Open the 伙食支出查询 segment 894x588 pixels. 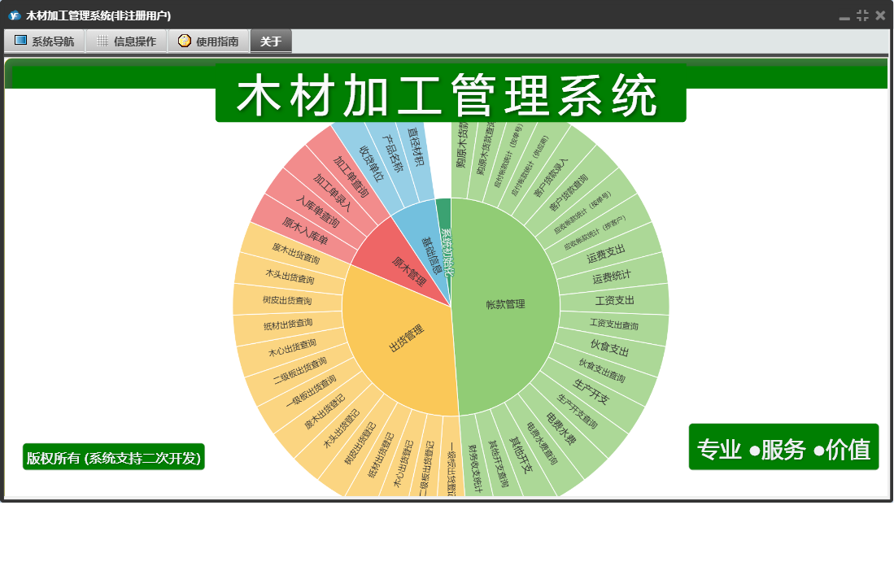click(602, 370)
